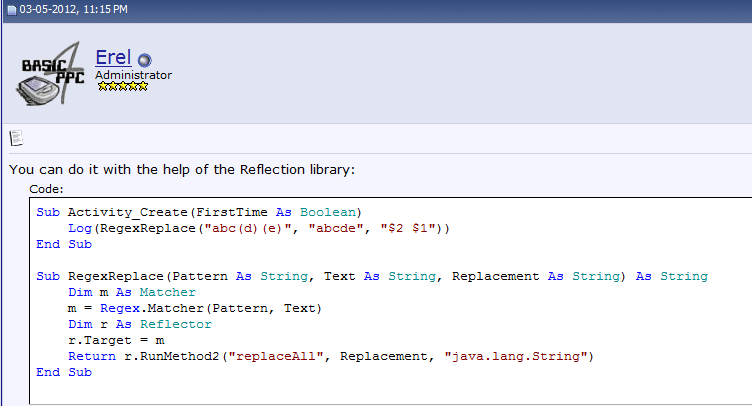Click the yellow reputation stars under Administrator
752x406 pixels.
click(x=122, y=87)
